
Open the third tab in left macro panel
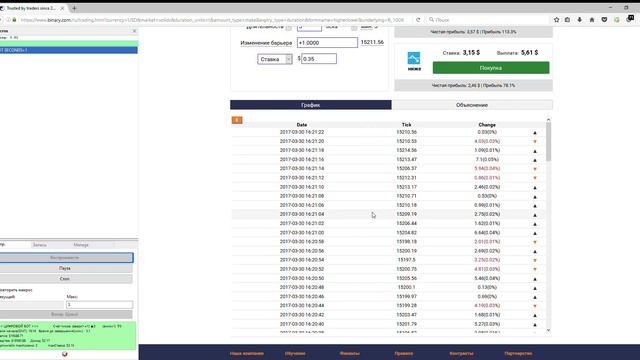tap(81, 245)
